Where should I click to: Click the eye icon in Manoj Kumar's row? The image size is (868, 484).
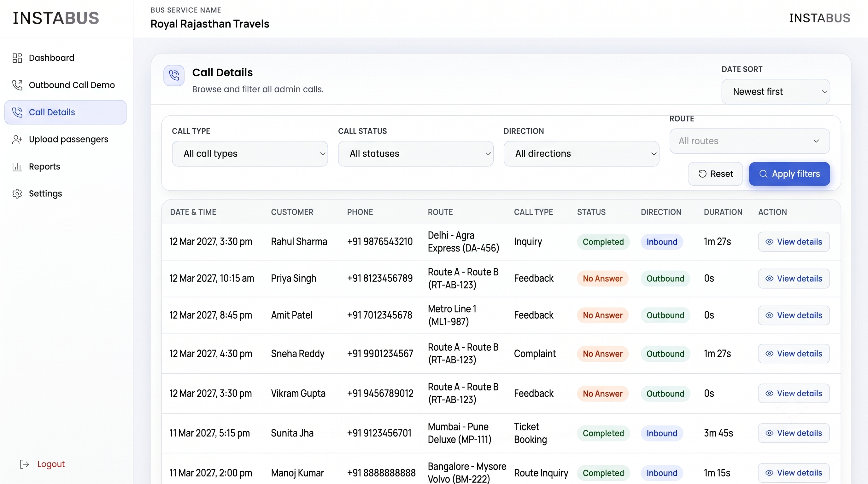[x=769, y=473]
